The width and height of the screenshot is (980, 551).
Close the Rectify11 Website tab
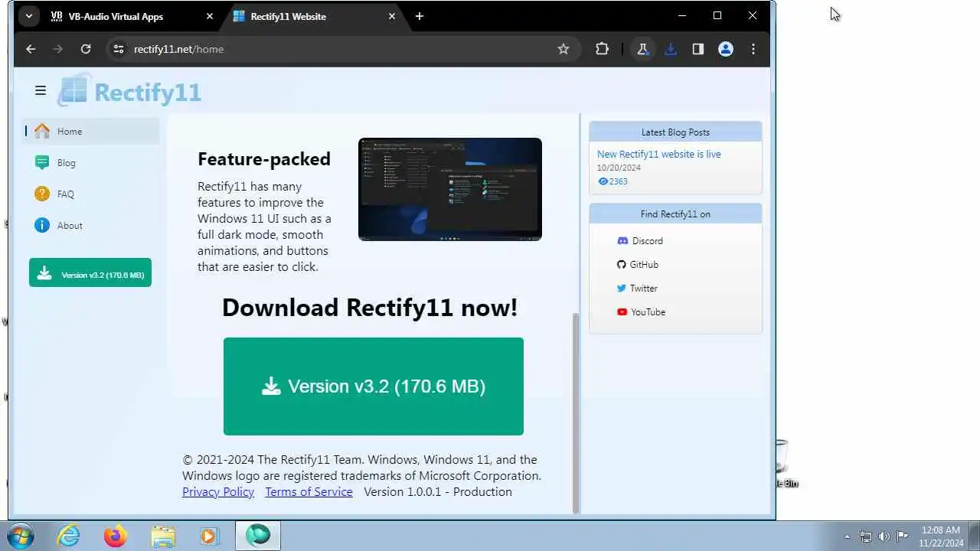pos(392,16)
